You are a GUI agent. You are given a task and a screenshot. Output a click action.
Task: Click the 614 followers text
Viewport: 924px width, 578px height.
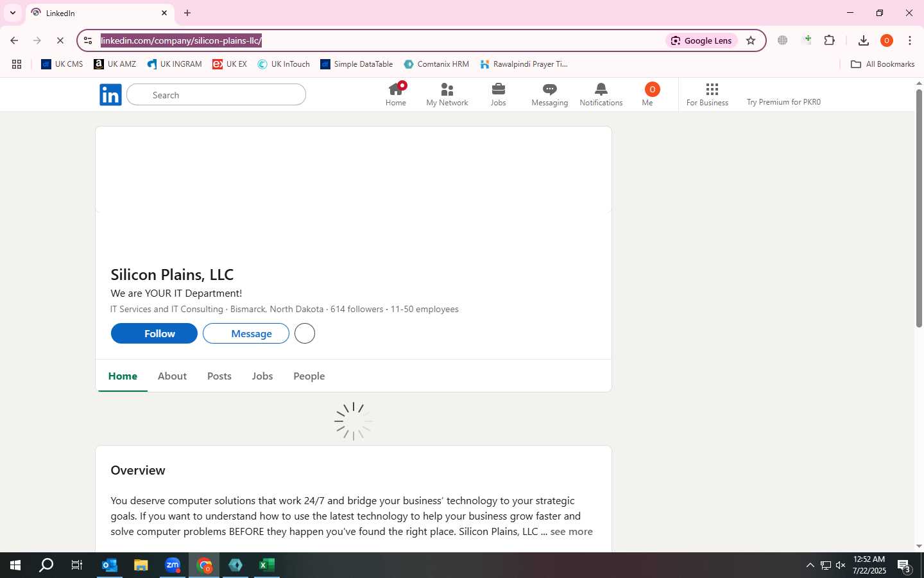pyautogui.click(x=357, y=309)
